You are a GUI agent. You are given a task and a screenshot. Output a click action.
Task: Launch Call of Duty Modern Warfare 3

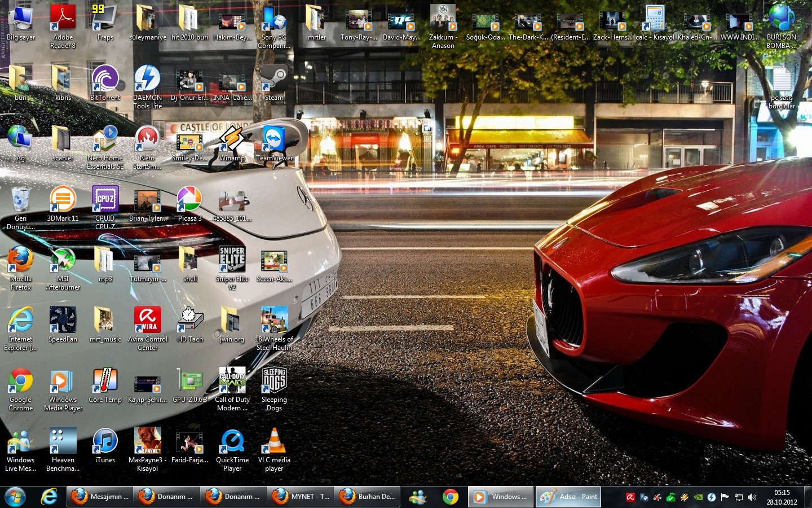[x=232, y=389]
